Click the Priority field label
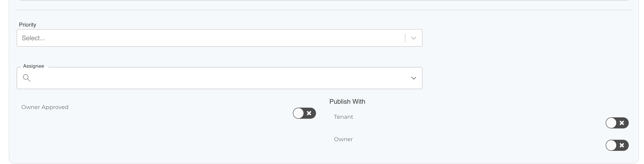This screenshot has width=644, height=164. click(x=27, y=25)
